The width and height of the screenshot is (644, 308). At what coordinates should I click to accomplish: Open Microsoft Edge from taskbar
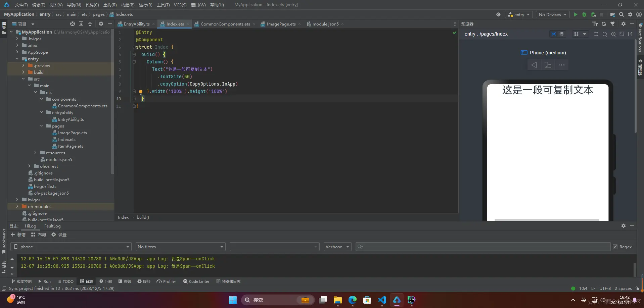353,300
